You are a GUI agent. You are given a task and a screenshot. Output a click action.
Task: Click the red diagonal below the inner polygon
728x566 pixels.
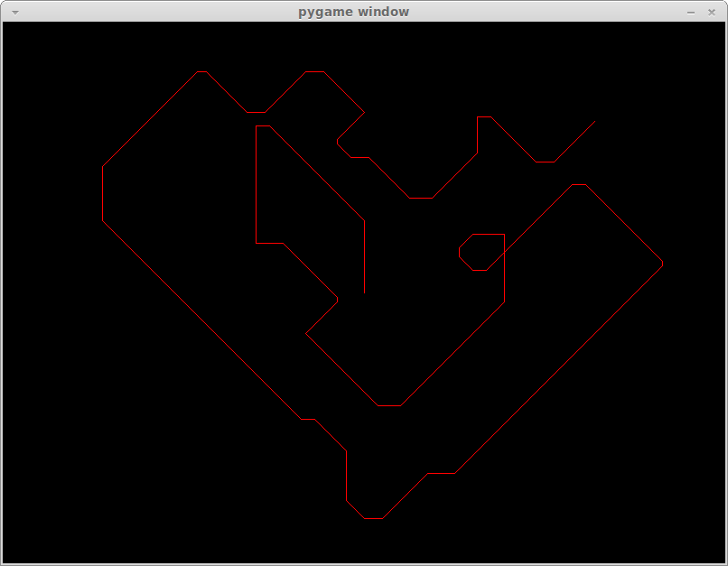tap(310, 270)
